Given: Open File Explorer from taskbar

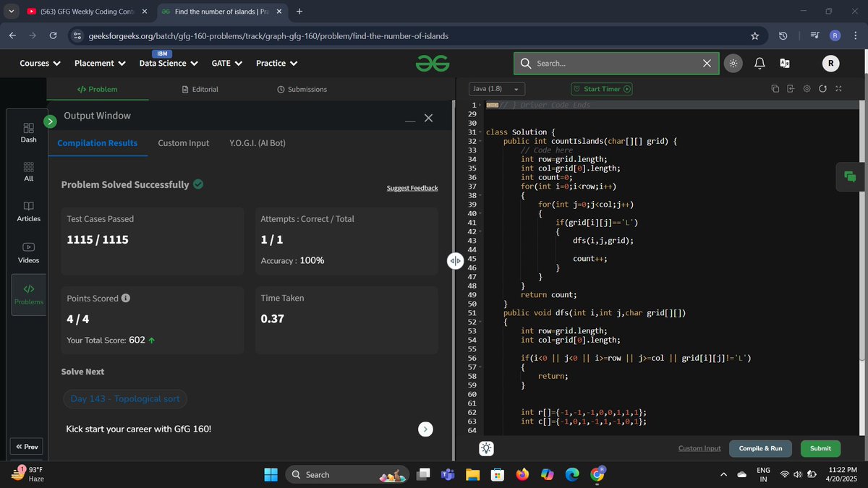Looking at the screenshot, I should click(x=472, y=475).
